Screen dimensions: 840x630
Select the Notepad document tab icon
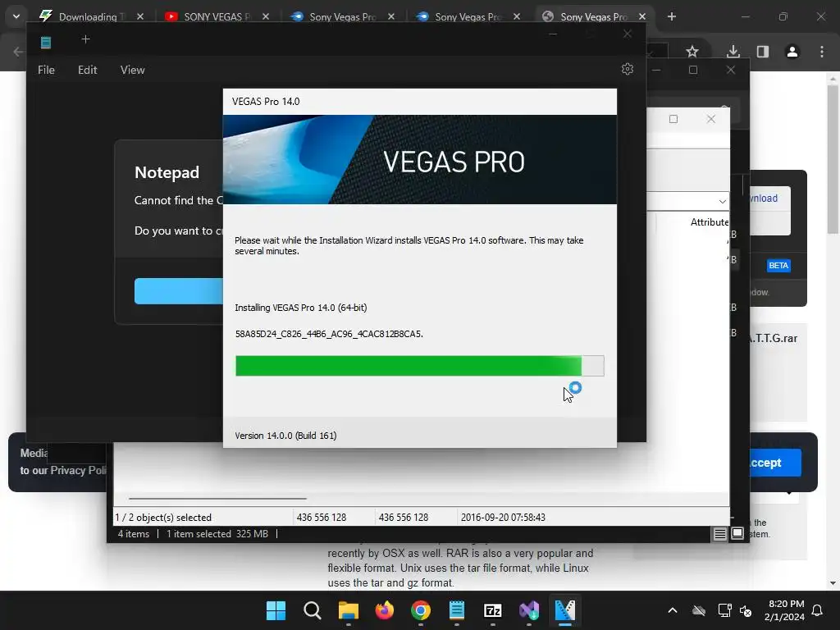tap(46, 42)
